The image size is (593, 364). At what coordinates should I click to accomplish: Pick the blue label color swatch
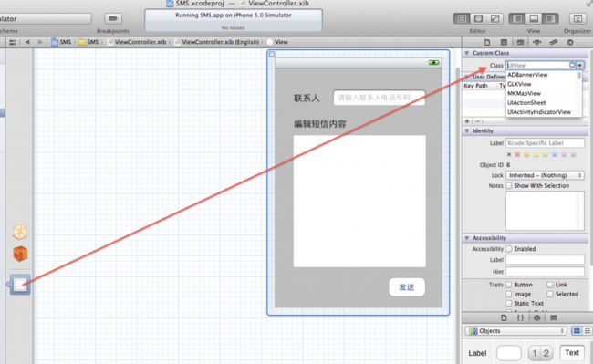555,154
